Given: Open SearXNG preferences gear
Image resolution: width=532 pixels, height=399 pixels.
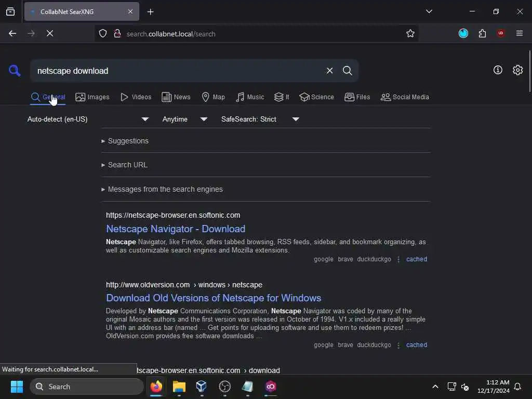Looking at the screenshot, I should (x=517, y=70).
